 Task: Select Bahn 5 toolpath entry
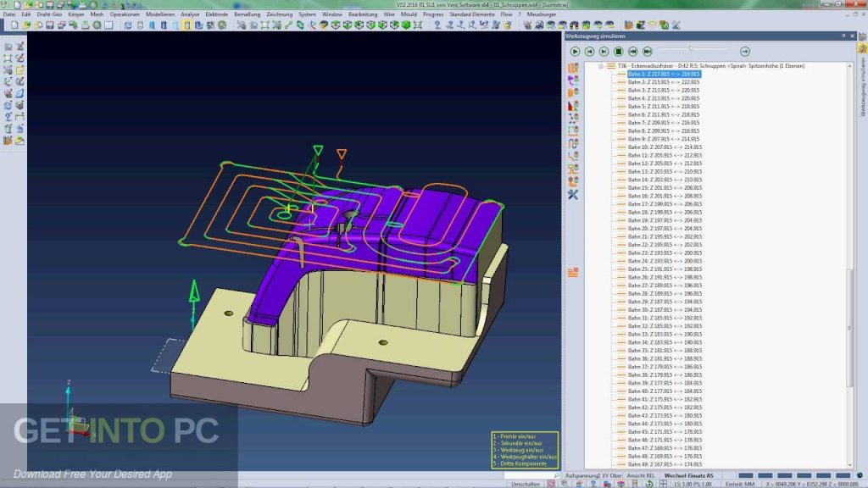click(663, 107)
